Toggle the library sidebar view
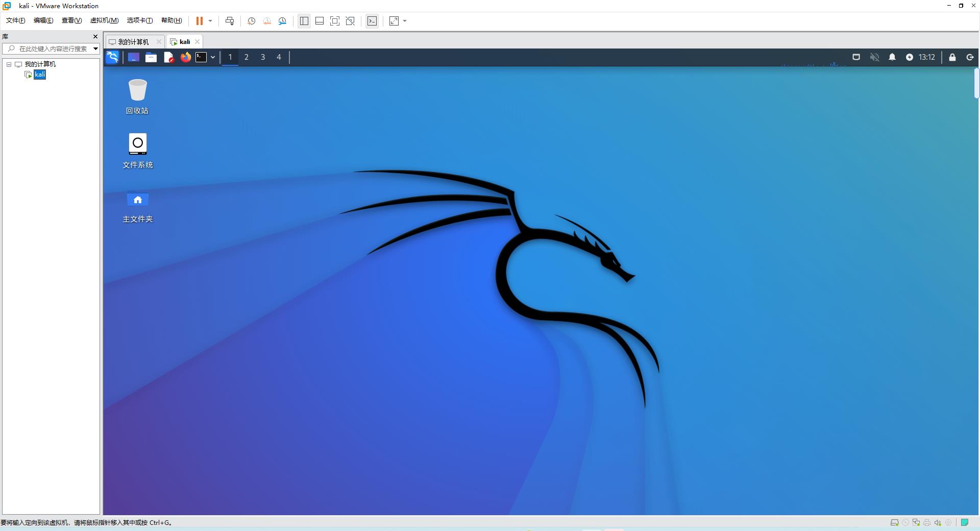This screenshot has height=531, width=980. point(304,21)
